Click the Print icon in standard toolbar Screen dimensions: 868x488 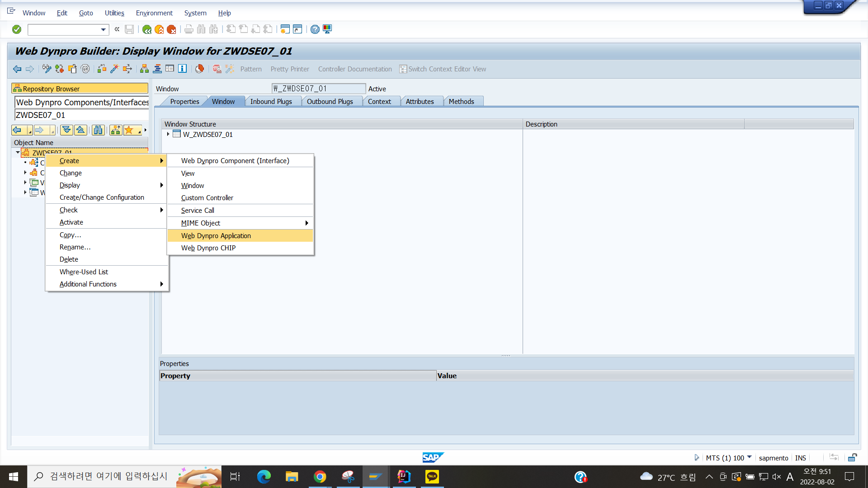tap(189, 29)
